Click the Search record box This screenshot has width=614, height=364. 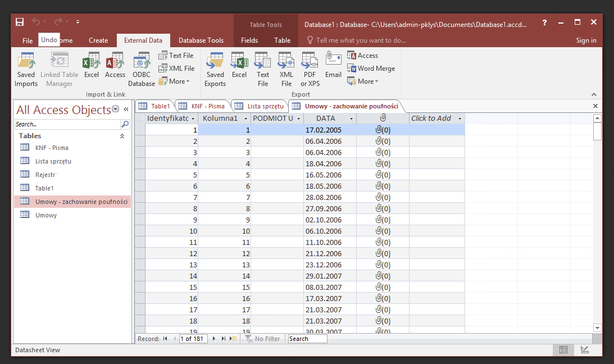click(307, 338)
